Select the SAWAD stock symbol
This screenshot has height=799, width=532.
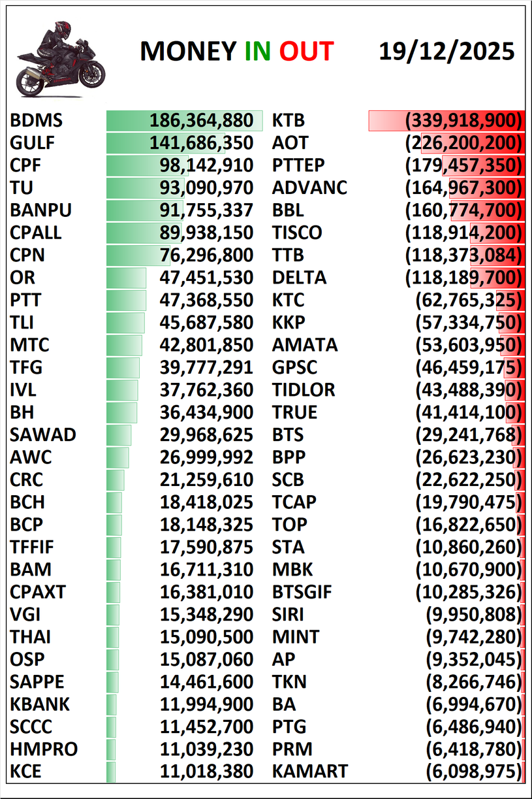(43, 435)
